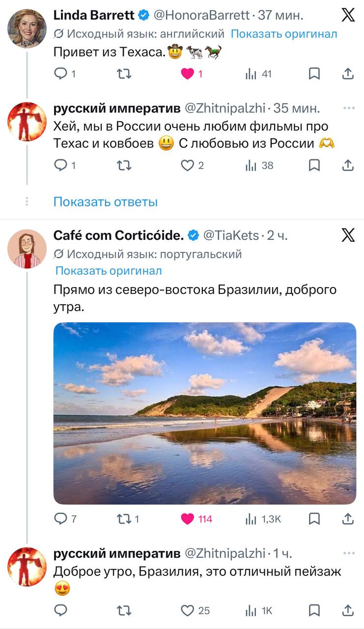The width and height of the screenshot is (364, 629).
Task: Show original Portuguese text of Brazil post
Action: pyautogui.click(x=109, y=271)
